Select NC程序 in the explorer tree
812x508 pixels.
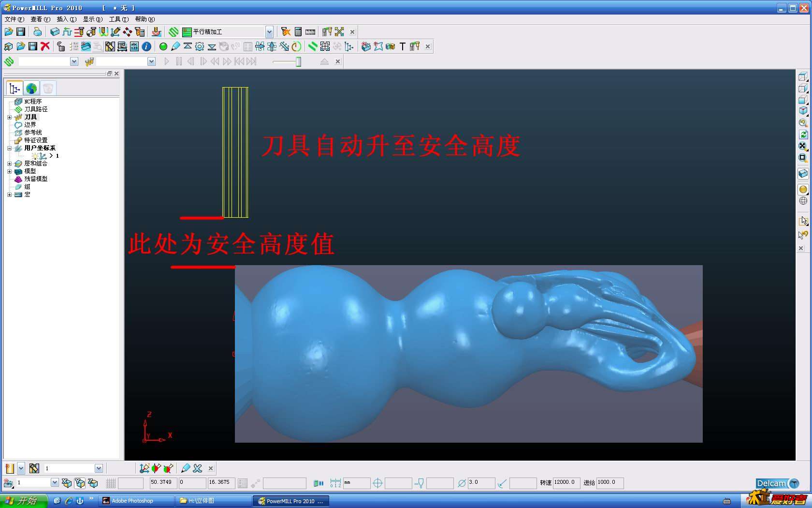pos(33,102)
